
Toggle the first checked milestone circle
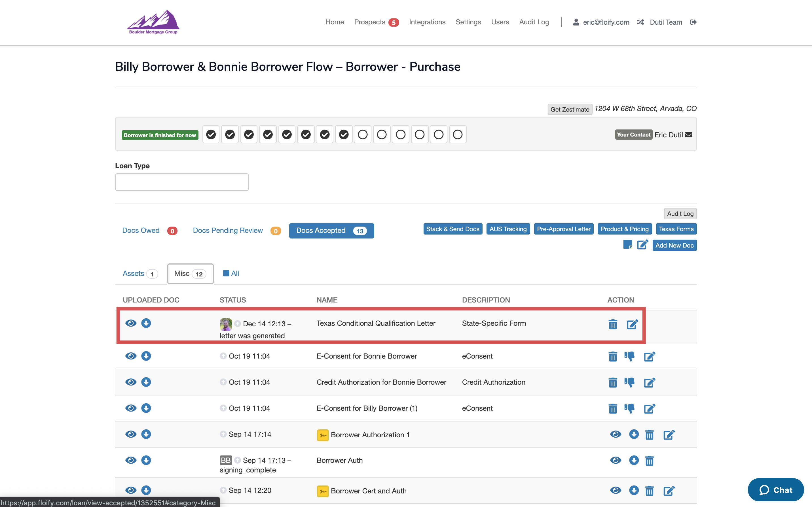pos(211,135)
